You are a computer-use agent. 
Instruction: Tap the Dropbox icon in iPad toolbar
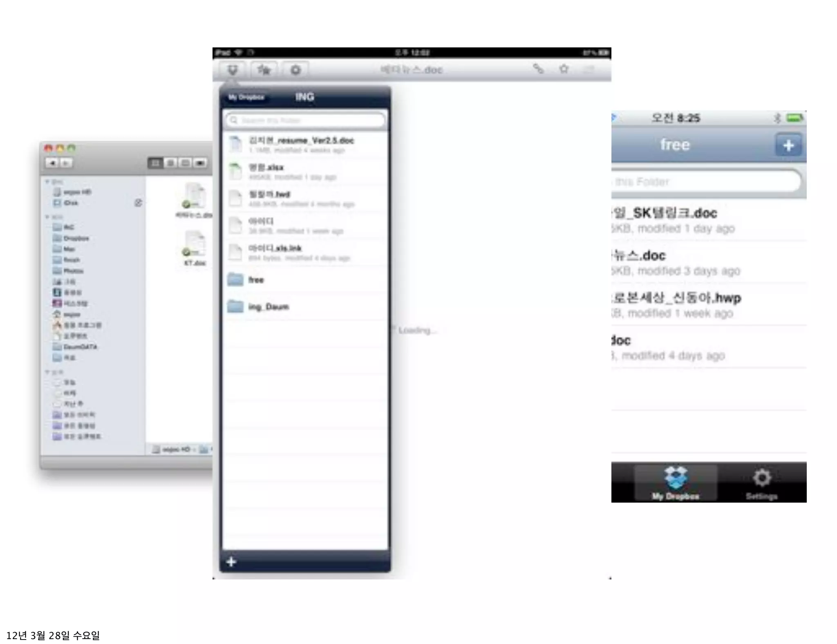232,70
